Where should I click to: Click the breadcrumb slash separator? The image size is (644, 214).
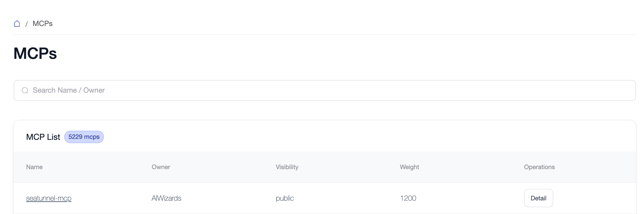point(26,24)
